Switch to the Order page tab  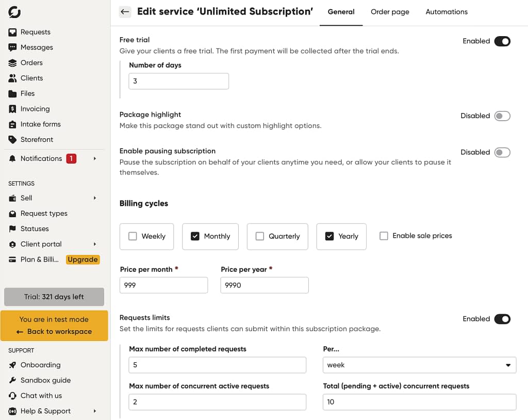390,12
